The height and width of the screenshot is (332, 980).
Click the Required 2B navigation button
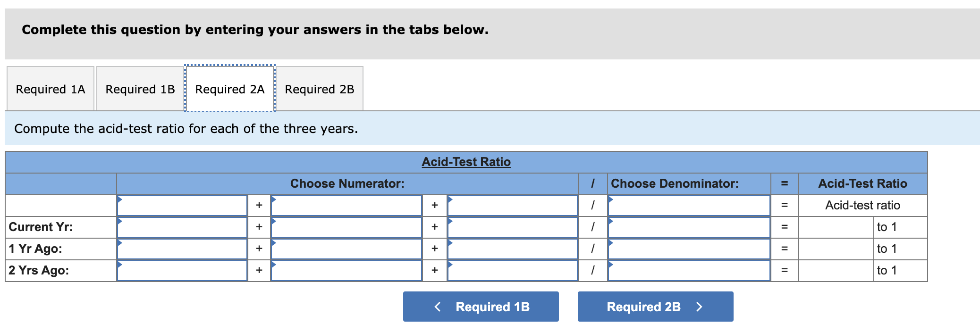point(655,306)
